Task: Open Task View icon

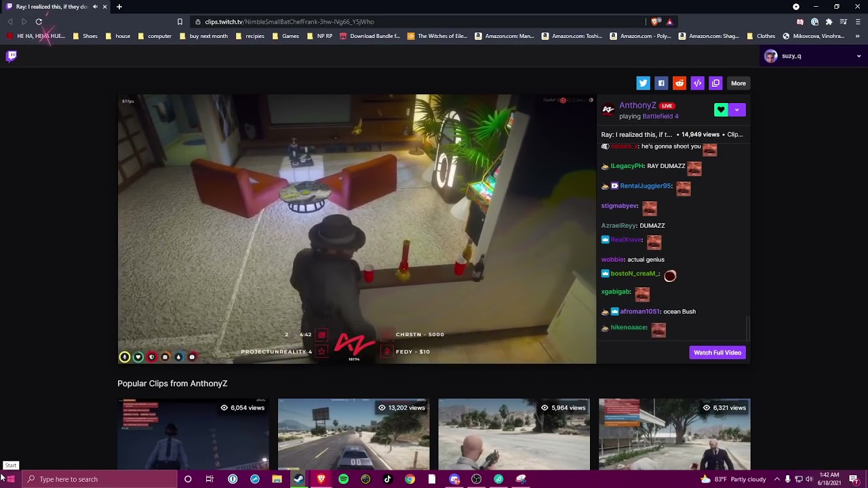Action: click(x=210, y=479)
